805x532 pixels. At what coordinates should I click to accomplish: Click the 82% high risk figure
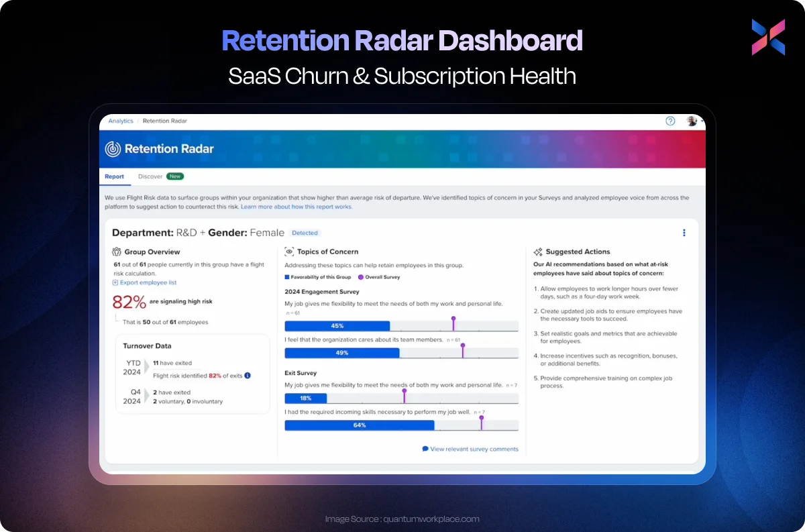coord(129,302)
